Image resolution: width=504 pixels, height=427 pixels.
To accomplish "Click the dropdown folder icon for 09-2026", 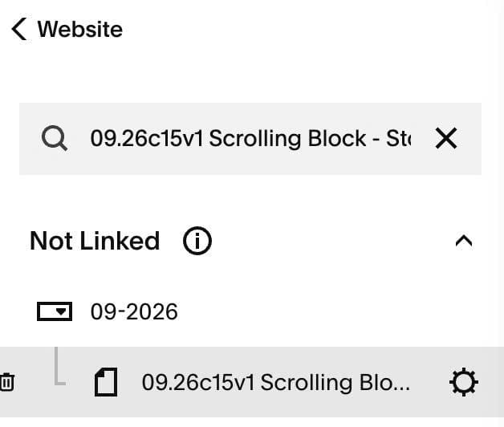I will click(55, 311).
